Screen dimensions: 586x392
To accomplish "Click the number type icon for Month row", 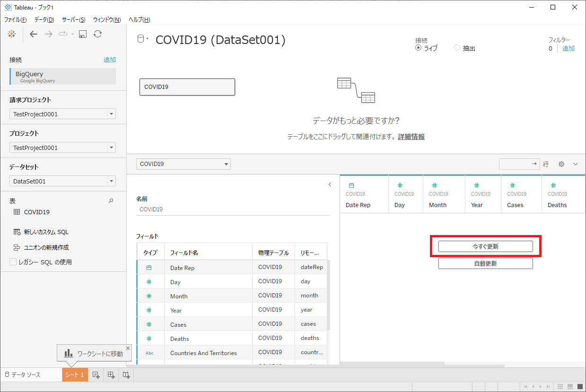I will click(x=149, y=296).
